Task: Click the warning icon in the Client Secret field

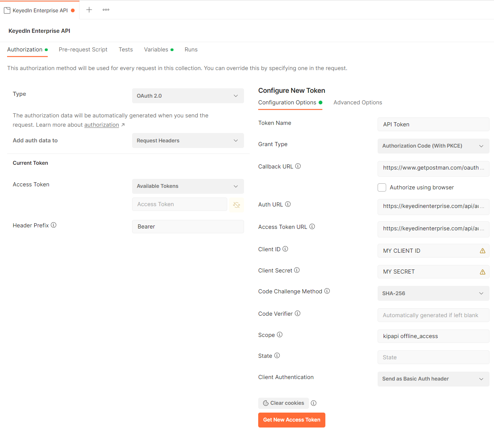Action: click(x=482, y=271)
